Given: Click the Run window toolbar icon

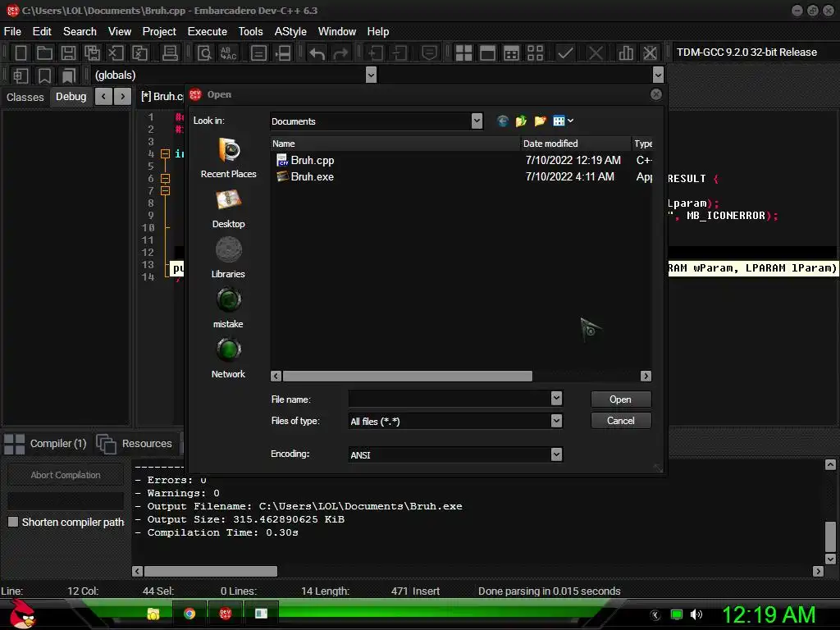Looking at the screenshot, I should point(487,52).
